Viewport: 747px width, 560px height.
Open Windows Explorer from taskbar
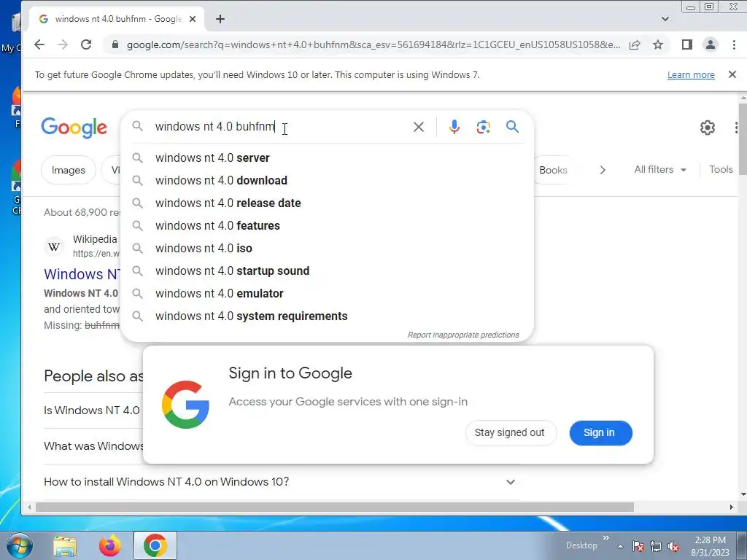click(65, 546)
